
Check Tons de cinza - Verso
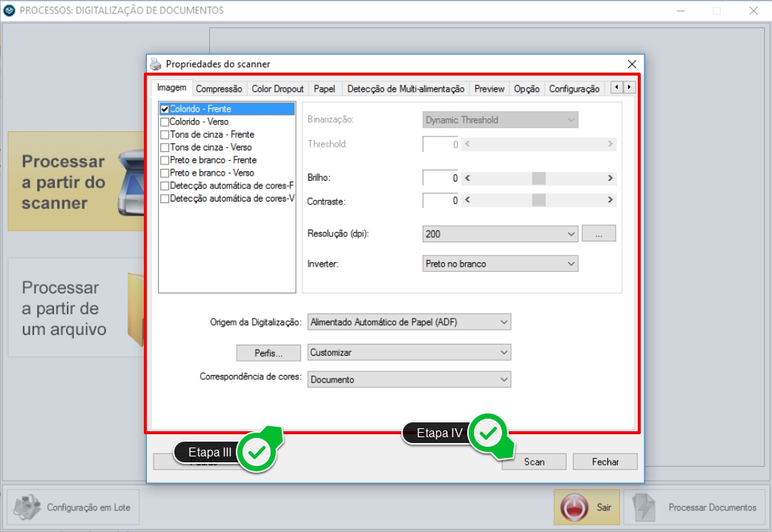(x=165, y=147)
